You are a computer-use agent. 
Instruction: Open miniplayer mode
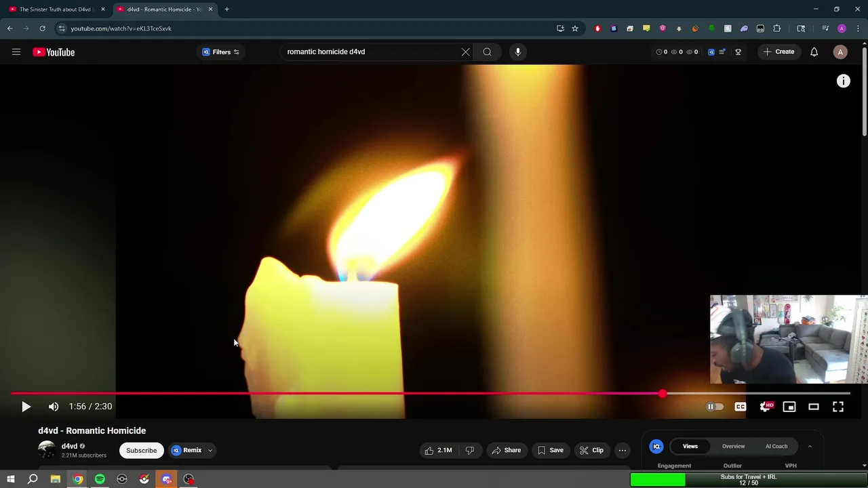coord(789,407)
